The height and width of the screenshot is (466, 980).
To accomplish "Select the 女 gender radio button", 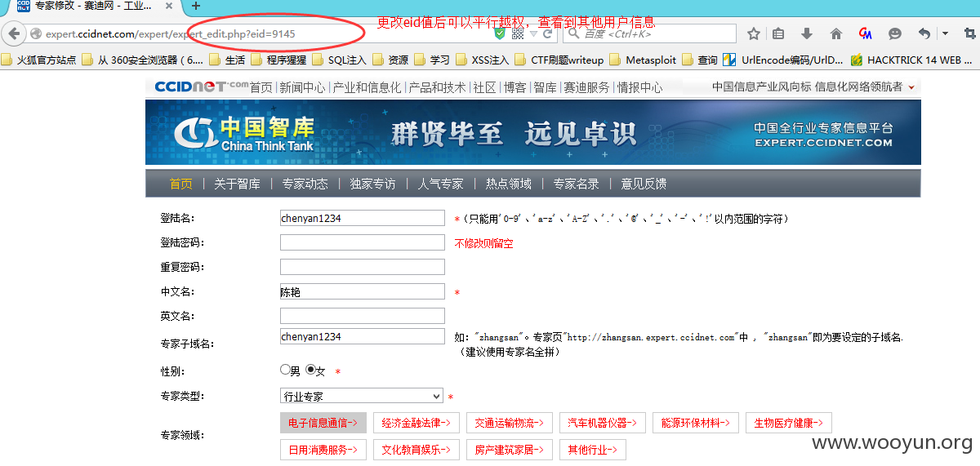I will tap(310, 370).
